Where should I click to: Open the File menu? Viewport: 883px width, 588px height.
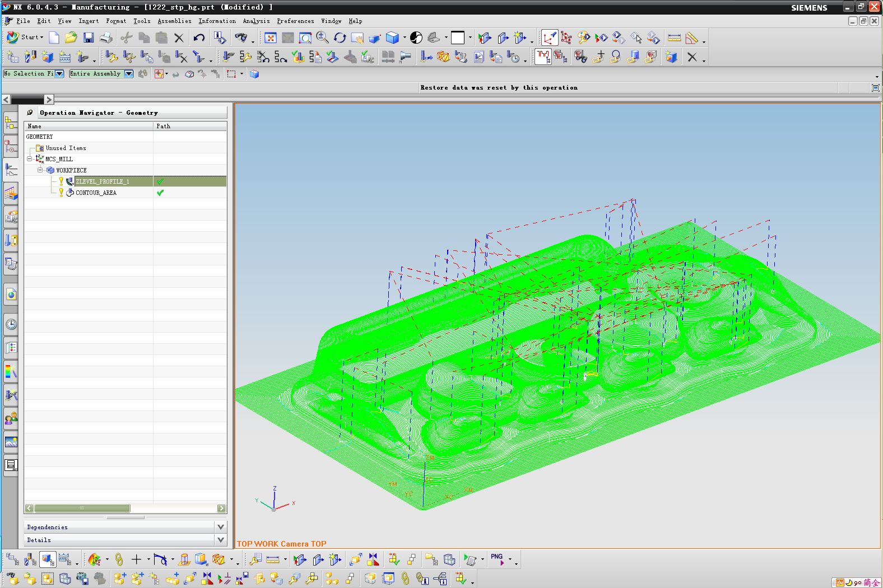(x=23, y=21)
